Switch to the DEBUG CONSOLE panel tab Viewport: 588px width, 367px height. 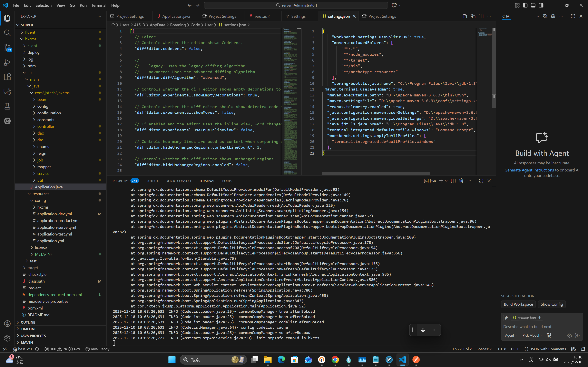[179, 181]
